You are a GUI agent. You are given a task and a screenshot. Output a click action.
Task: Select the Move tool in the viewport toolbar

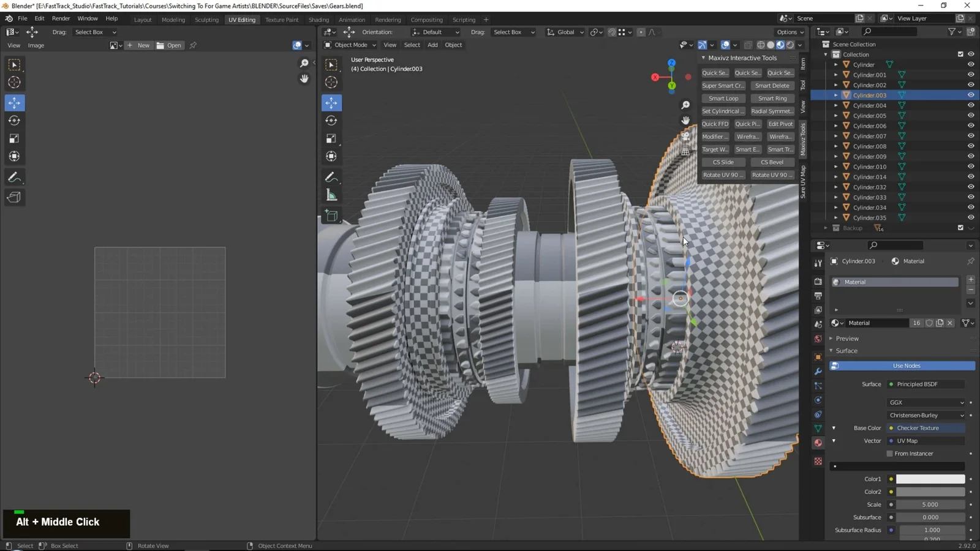tap(331, 102)
